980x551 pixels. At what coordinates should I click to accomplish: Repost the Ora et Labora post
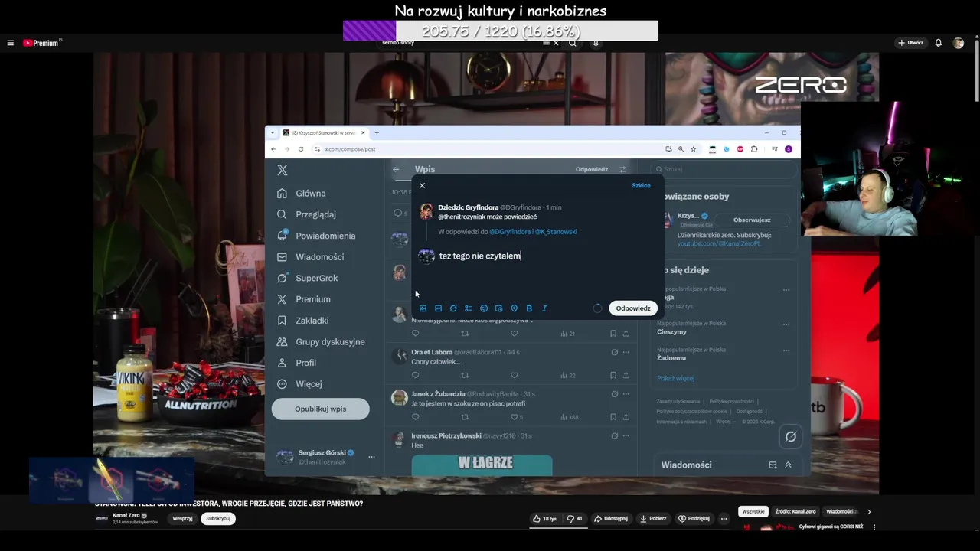pyautogui.click(x=465, y=375)
